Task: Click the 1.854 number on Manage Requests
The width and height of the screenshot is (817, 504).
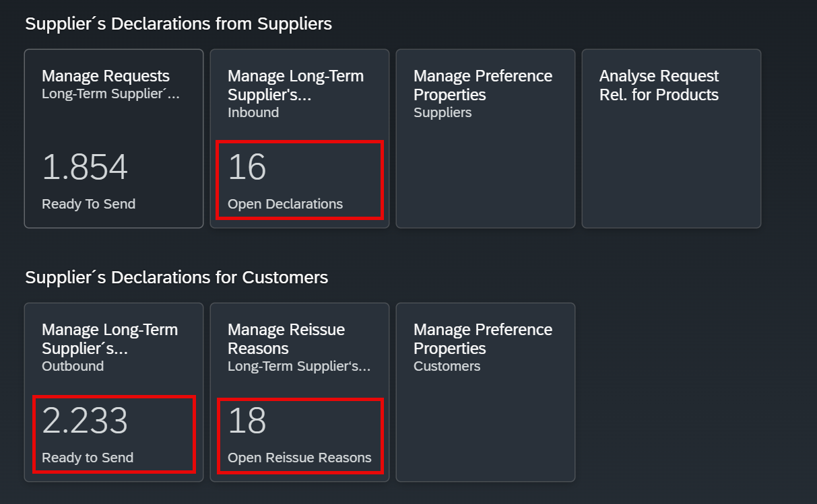Action: pos(85,167)
